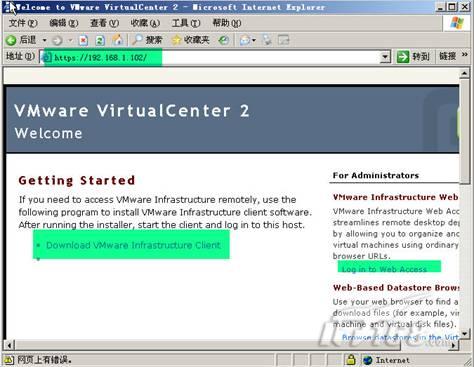Click the VMware Infrastructure Web heading

click(395, 197)
